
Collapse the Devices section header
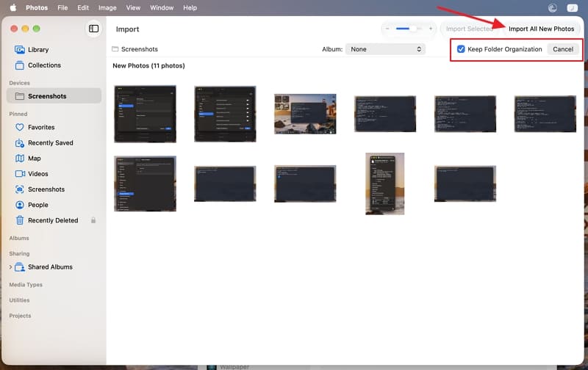click(x=20, y=83)
